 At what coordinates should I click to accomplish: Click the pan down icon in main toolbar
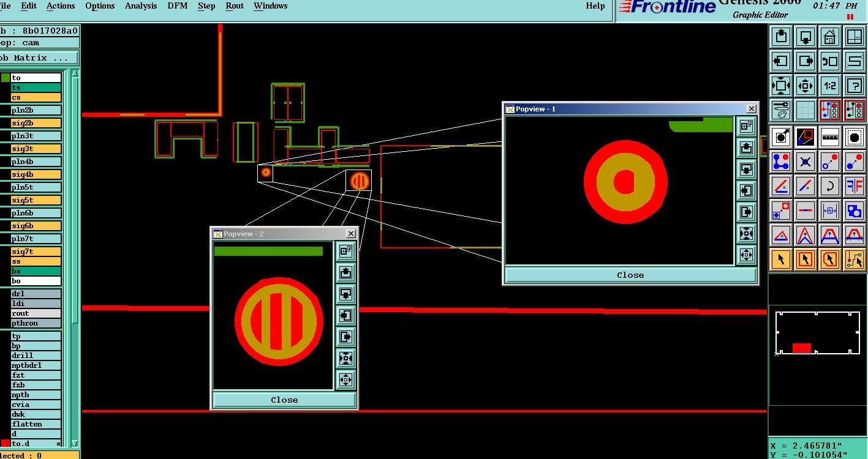[x=806, y=37]
